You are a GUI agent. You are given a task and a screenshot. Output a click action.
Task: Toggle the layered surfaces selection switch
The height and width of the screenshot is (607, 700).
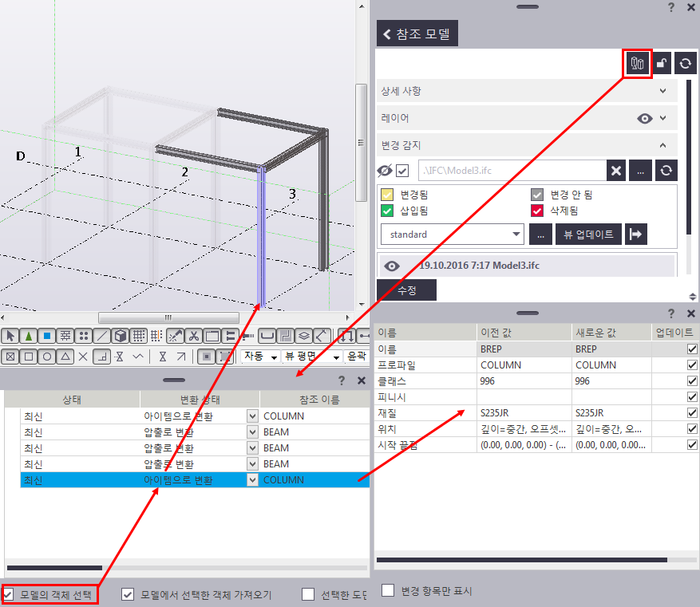(303, 336)
